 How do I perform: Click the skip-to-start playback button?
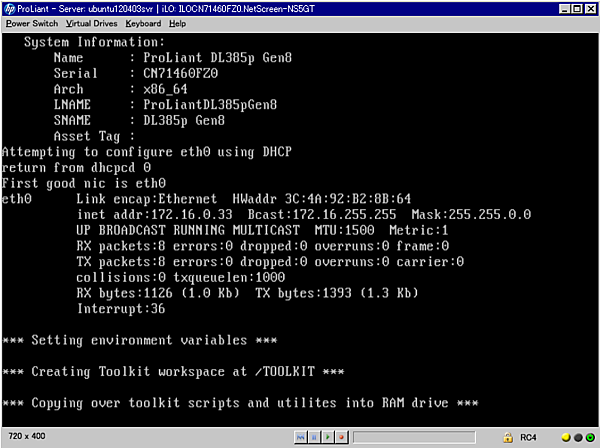coord(301,437)
